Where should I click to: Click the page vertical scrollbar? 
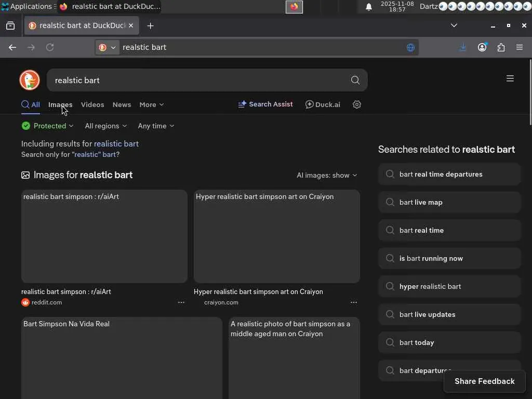(530, 92)
